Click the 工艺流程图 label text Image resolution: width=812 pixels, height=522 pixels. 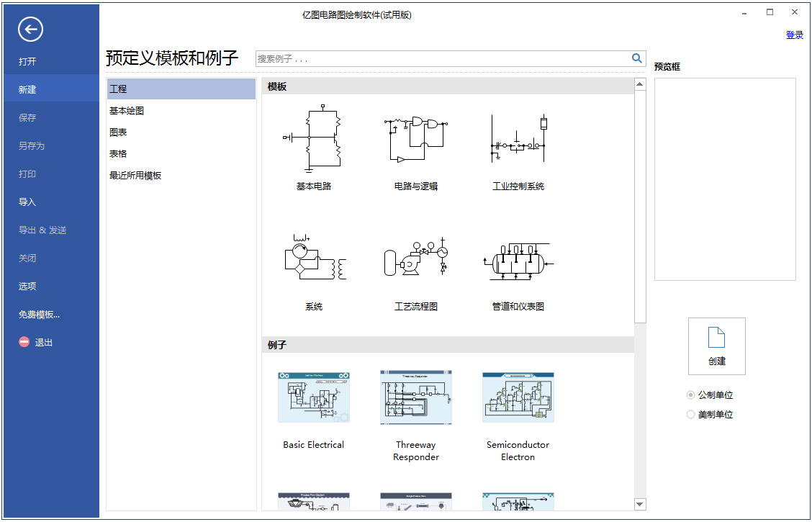tap(416, 307)
